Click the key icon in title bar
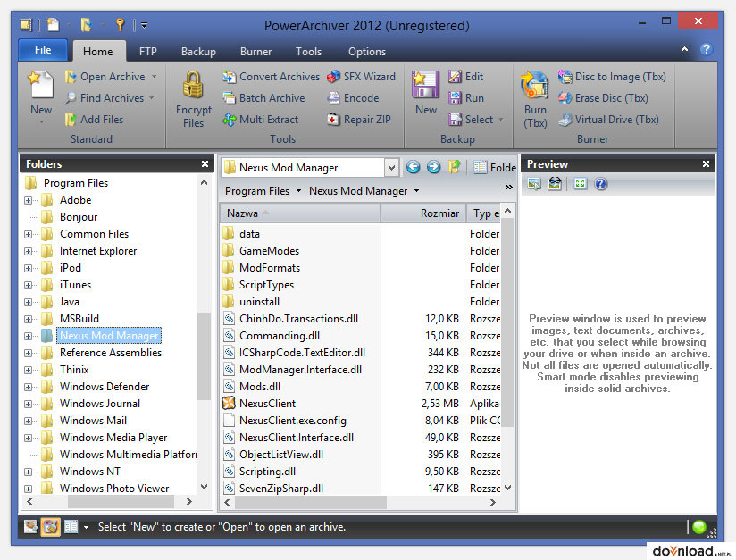 click(121, 24)
